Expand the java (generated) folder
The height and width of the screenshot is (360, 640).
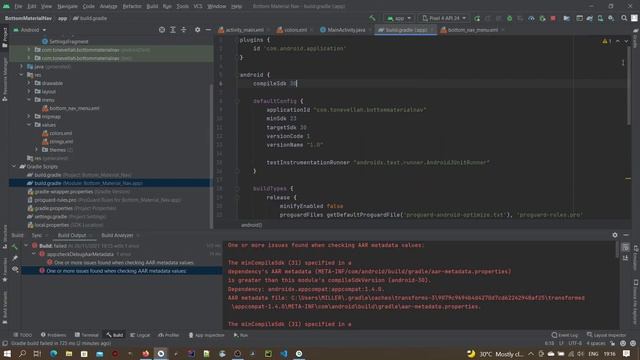[21, 67]
